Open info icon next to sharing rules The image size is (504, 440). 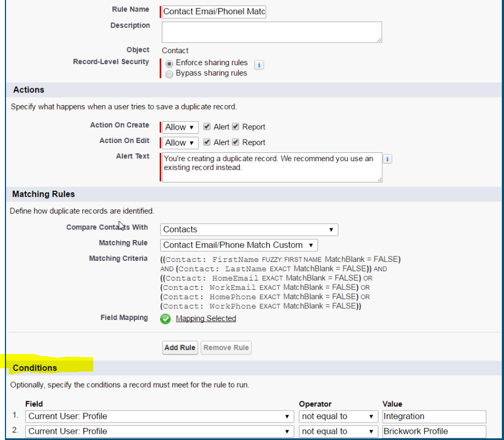259,65
